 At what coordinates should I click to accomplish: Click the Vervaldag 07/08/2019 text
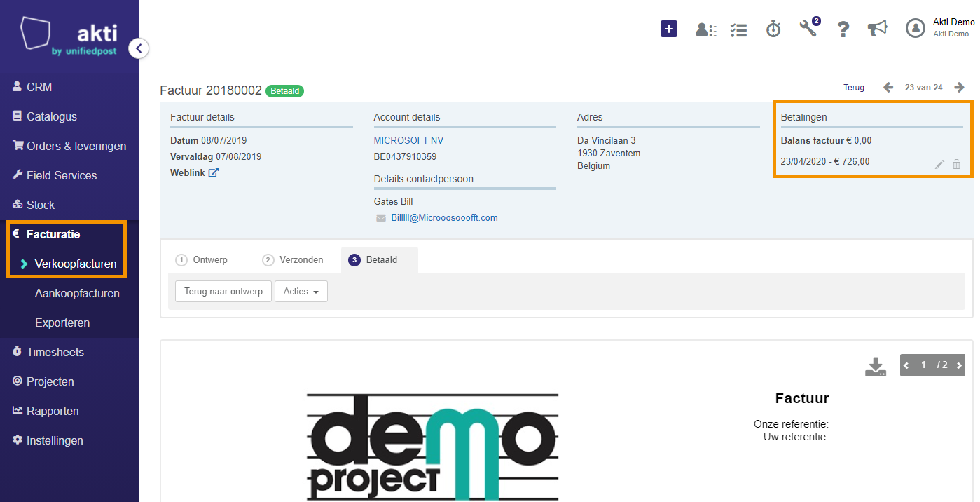[x=216, y=156]
